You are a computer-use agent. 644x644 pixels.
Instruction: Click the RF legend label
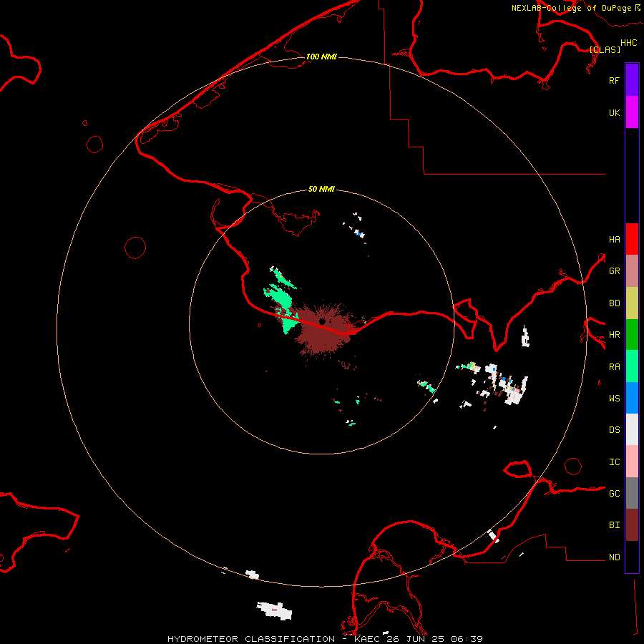pyautogui.click(x=614, y=80)
